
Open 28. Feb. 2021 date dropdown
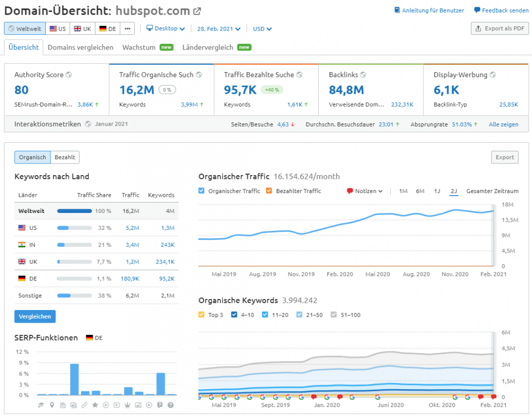pyautogui.click(x=219, y=29)
